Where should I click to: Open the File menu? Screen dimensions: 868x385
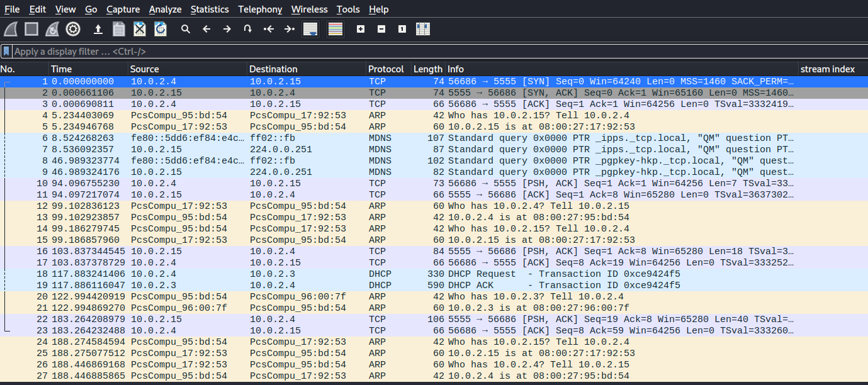coord(12,9)
